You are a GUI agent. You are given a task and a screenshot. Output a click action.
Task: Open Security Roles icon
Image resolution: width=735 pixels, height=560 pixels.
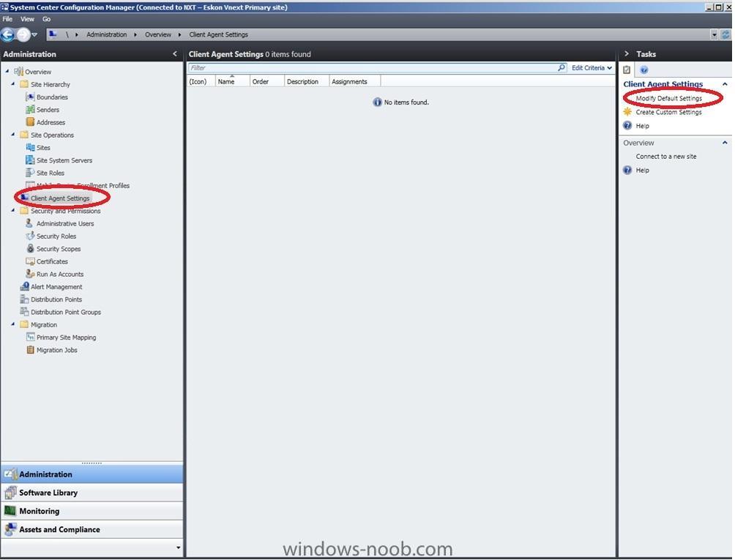coord(30,236)
